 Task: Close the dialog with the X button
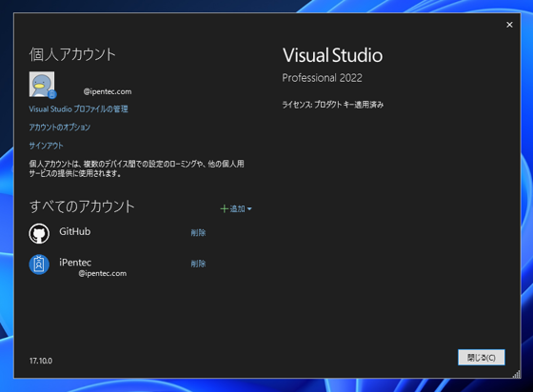coord(509,25)
